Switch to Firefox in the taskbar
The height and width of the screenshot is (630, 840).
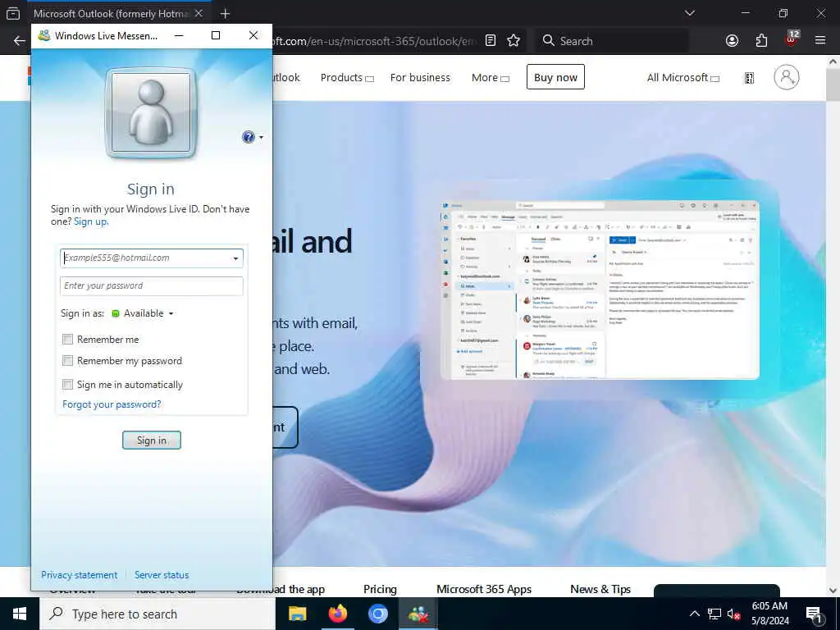(337, 614)
